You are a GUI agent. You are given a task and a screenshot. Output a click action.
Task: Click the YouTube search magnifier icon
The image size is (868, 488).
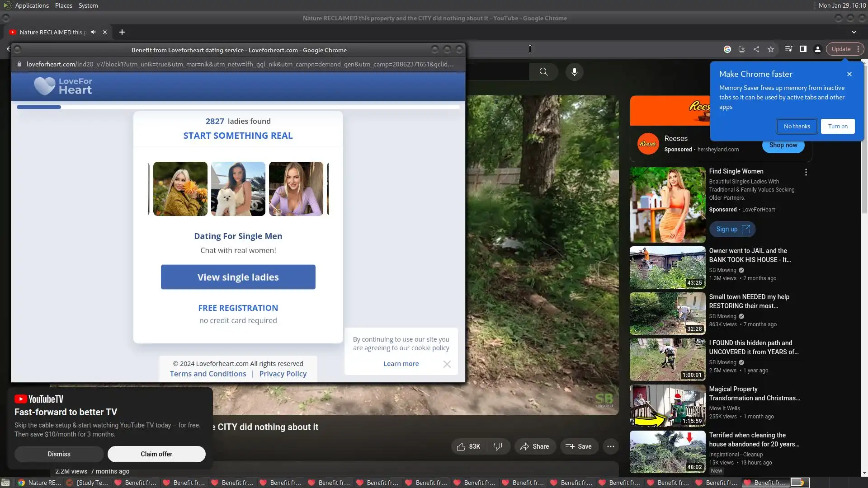coord(543,72)
